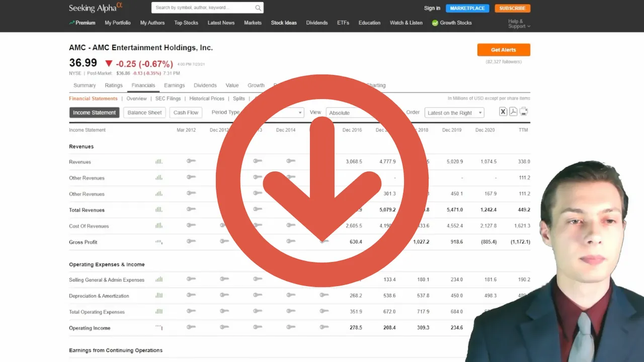
Task: Click the Total Revenues value 5,471.0
Action: (454, 210)
